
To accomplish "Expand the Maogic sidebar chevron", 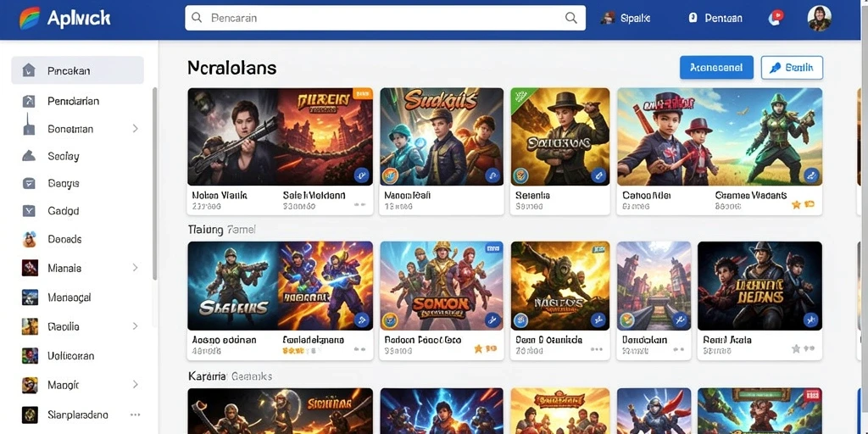I will pos(135,384).
